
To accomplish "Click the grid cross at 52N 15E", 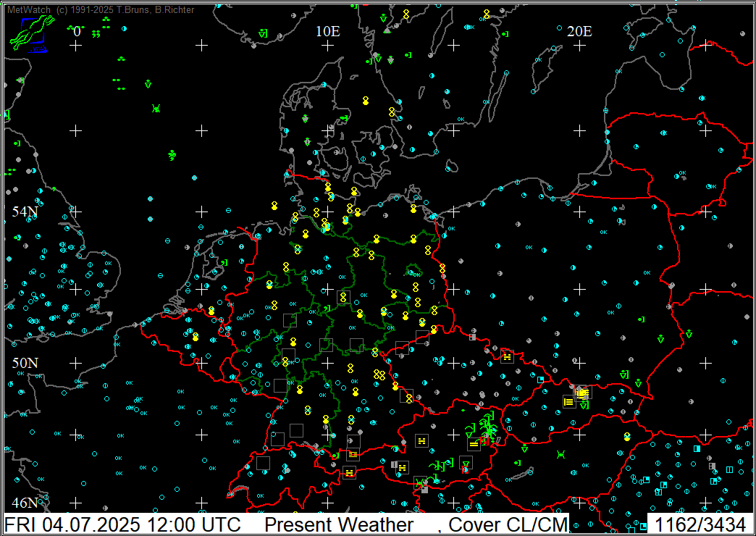I will (x=454, y=290).
